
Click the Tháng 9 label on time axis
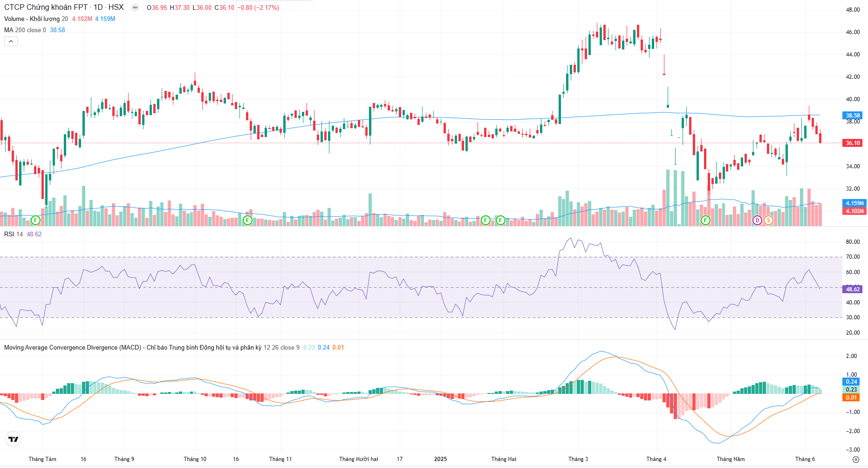pos(124,459)
